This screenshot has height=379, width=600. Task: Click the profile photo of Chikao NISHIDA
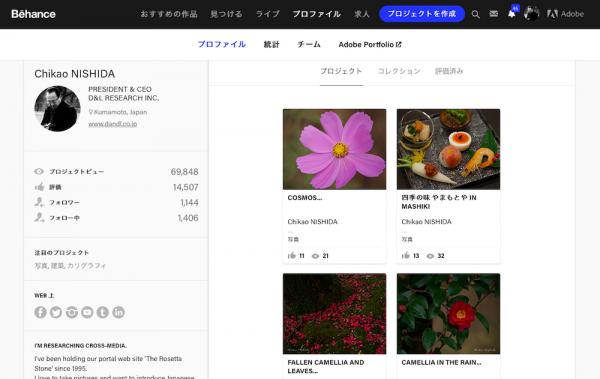[x=57, y=109]
